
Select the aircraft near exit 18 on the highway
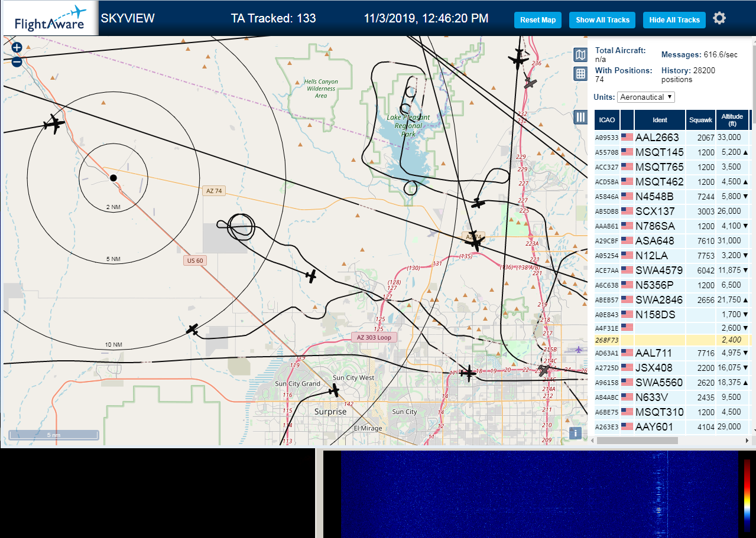(x=468, y=373)
